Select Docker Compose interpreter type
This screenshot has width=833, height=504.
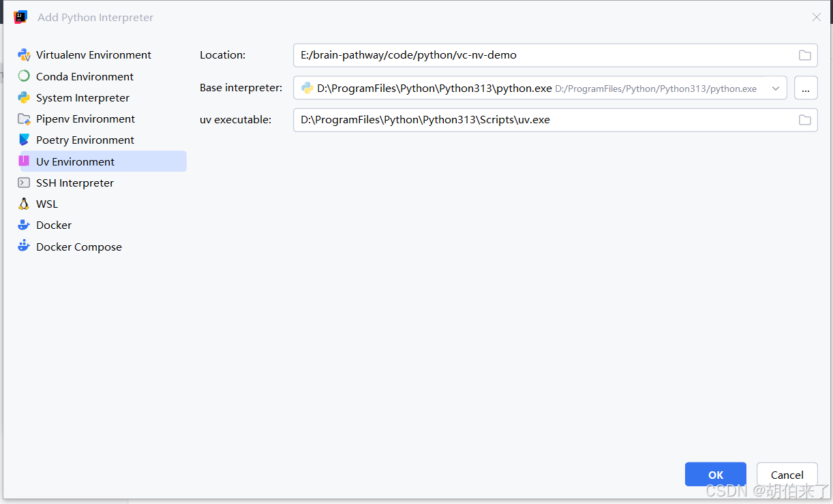pyautogui.click(x=102, y=247)
